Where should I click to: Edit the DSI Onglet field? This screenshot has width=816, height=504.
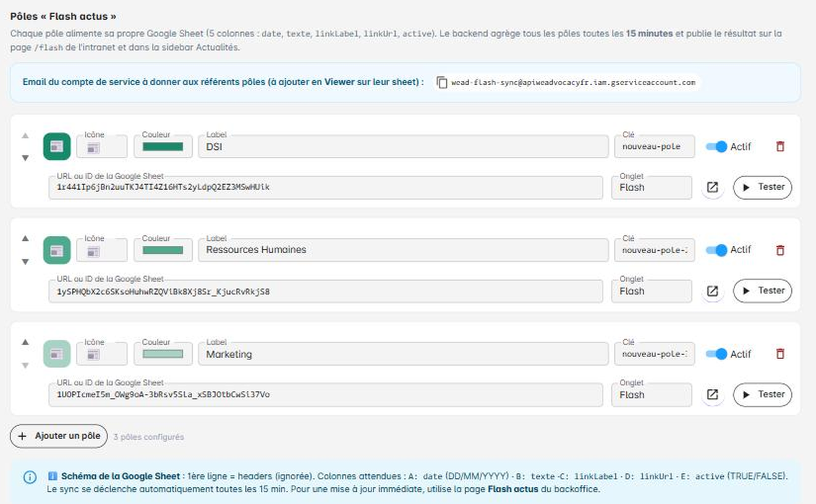[x=652, y=188]
